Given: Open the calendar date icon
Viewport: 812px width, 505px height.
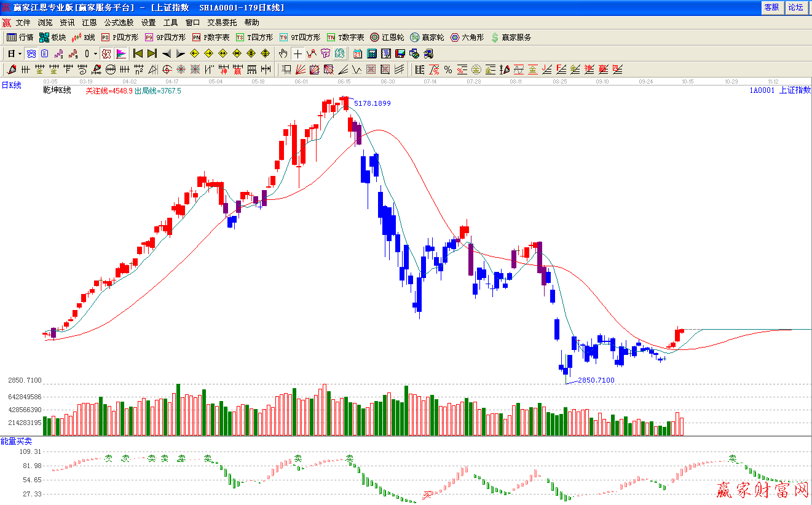Looking at the screenshot, I should [357, 54].
